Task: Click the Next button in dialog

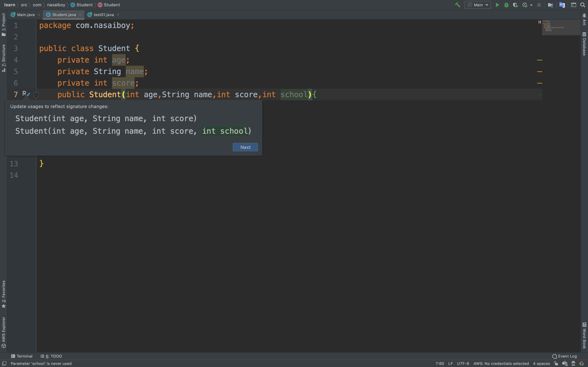Action: (x=245, y=147)
